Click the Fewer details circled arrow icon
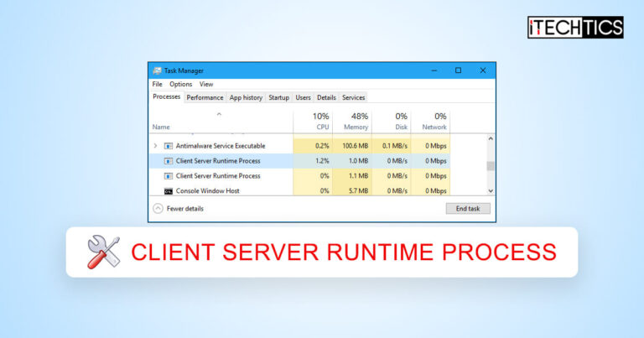The image size is (644, 338). click(x=158, y=208)
